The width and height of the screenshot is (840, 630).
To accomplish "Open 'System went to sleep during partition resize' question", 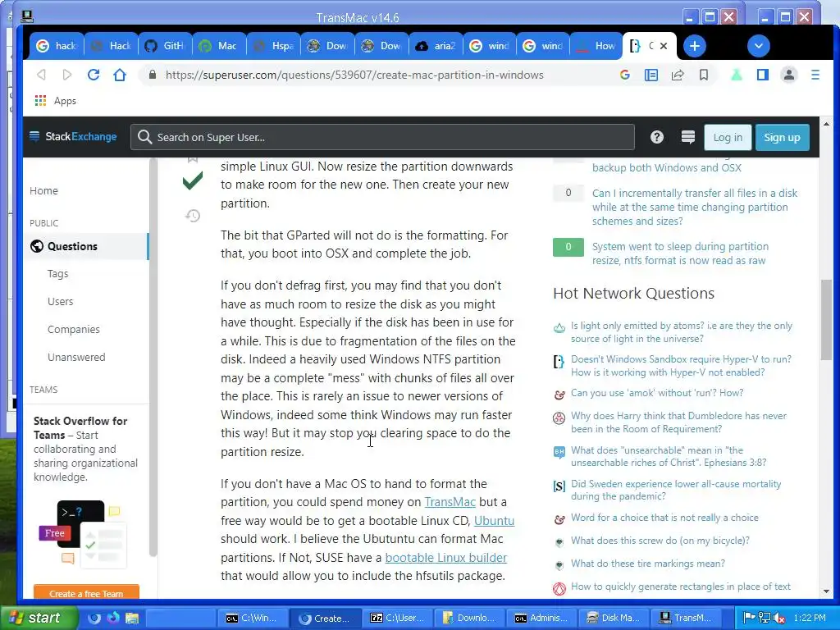I will (680, 253).
